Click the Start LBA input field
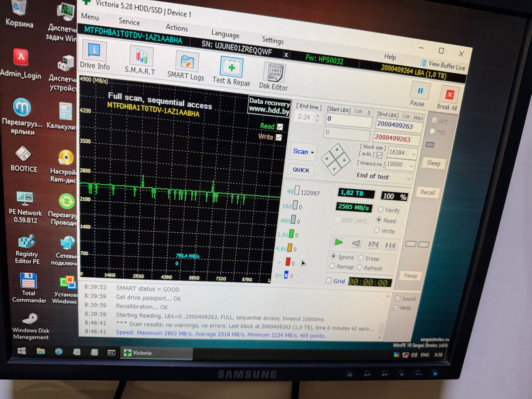The image size is (532, 399). pyautogui.click(x=348, y=119)
